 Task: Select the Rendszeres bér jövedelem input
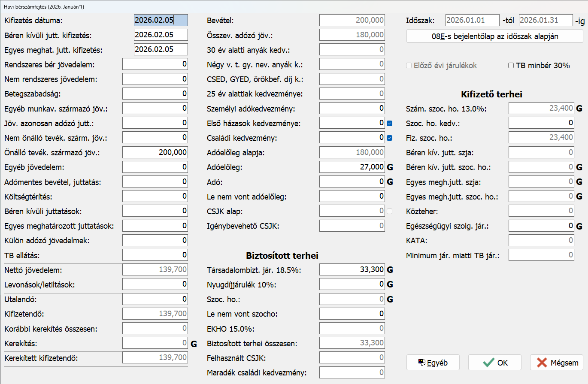point(155,64)
